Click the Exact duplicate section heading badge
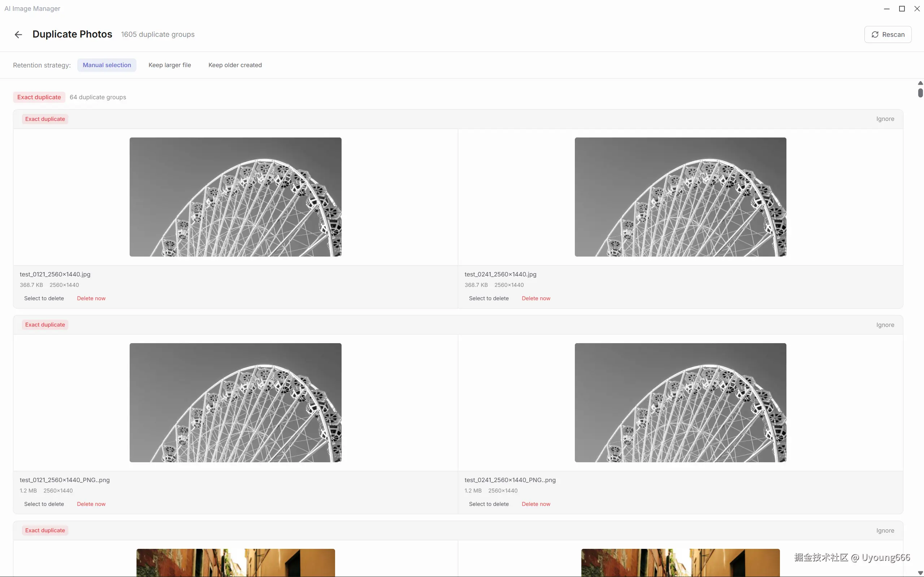Screen dimensions: 924x577 click(39, 97)
